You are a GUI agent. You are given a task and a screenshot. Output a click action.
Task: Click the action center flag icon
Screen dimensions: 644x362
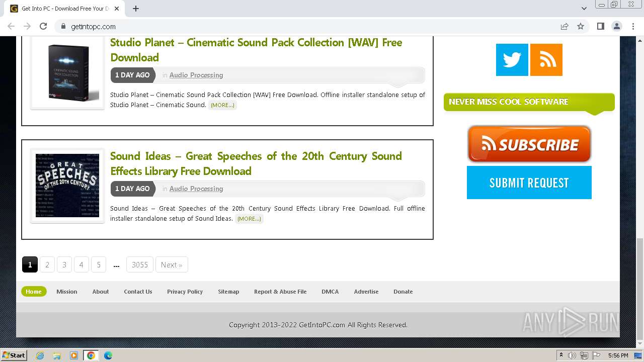click(596, 355)
